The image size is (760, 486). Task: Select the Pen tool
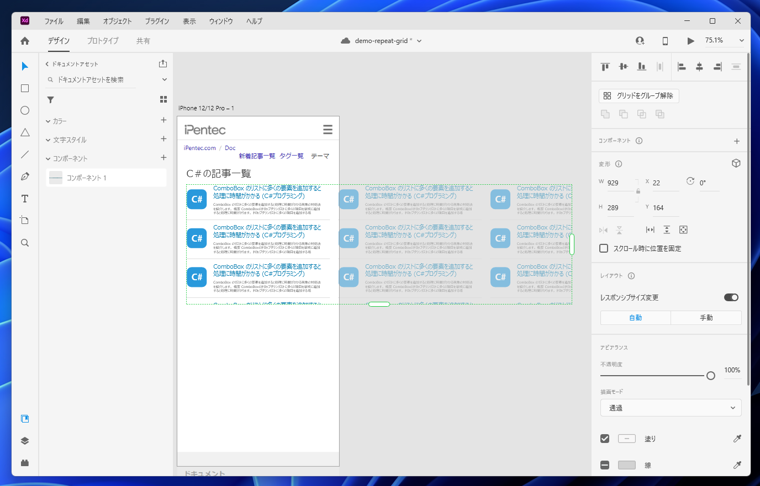(x=25, y=176)
